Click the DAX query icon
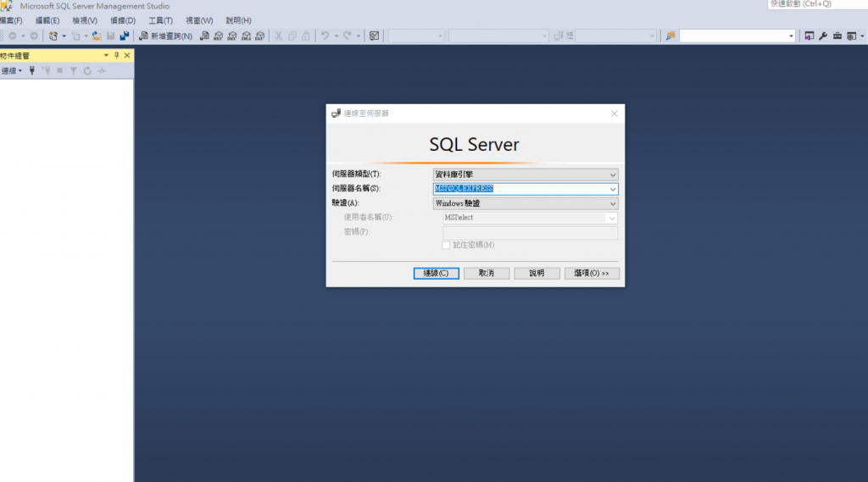Screen dimensions: 868x482 click(x=259, y=36)
